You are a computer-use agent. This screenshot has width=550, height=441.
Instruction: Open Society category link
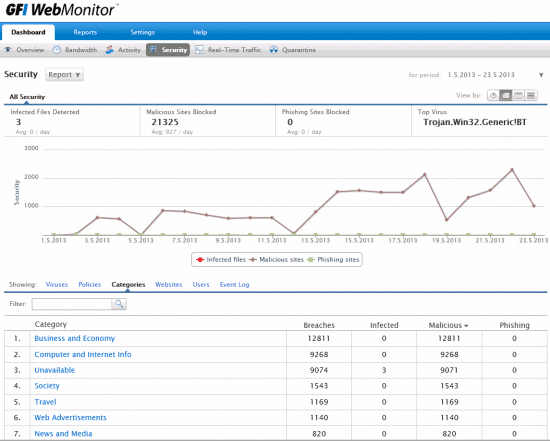(47, 386)
